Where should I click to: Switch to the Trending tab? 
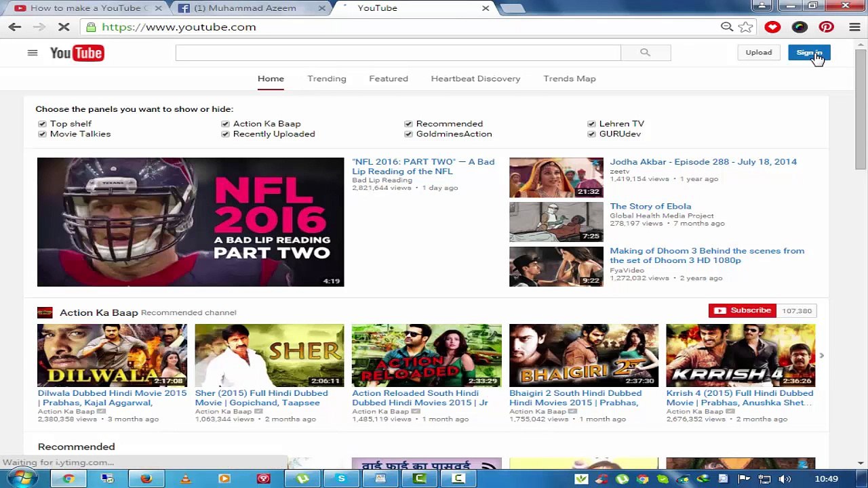coord(327,79)
